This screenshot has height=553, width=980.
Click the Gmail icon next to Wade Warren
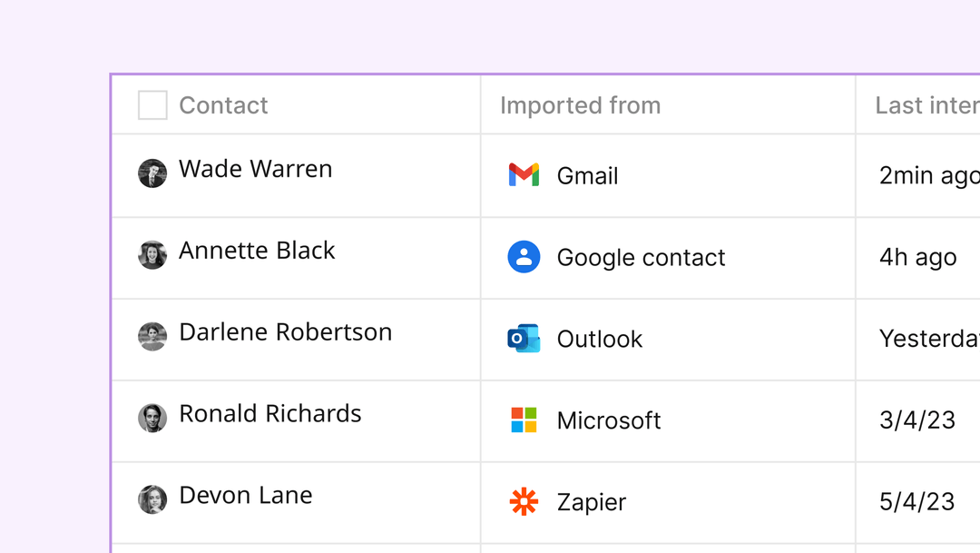[524, 175]
